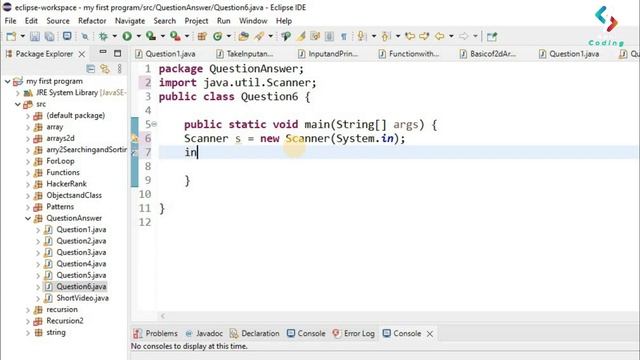Open the Coverage dropdown arrow
This screenshot has height=360, width=640.
click(x=162, y=36)
